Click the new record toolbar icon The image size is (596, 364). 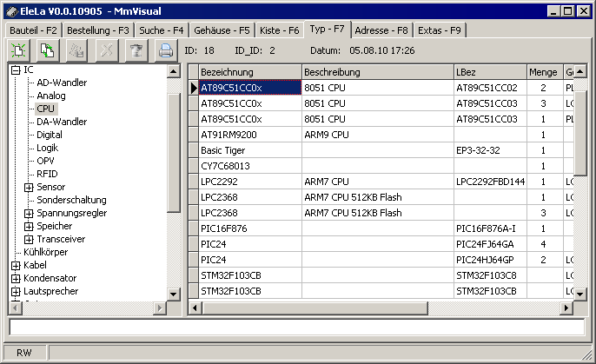pos(18,50)
